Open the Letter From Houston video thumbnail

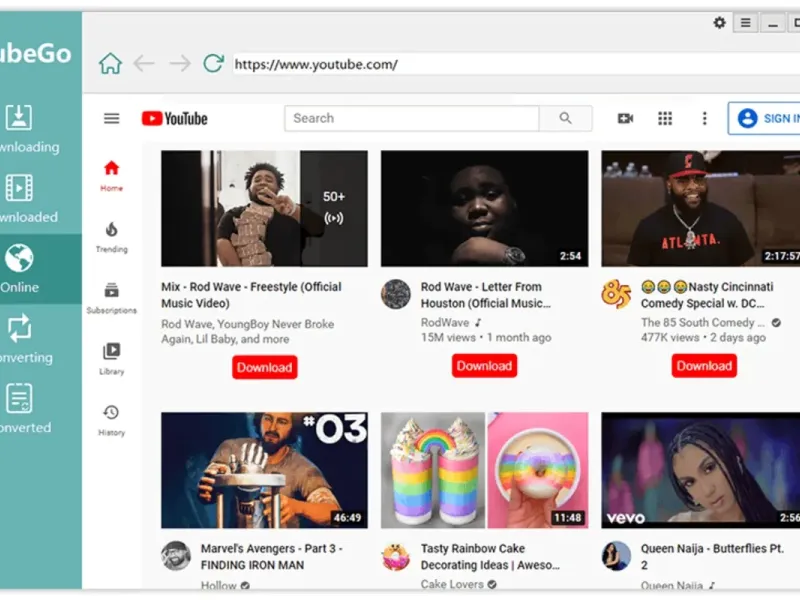tap(484, 208)
